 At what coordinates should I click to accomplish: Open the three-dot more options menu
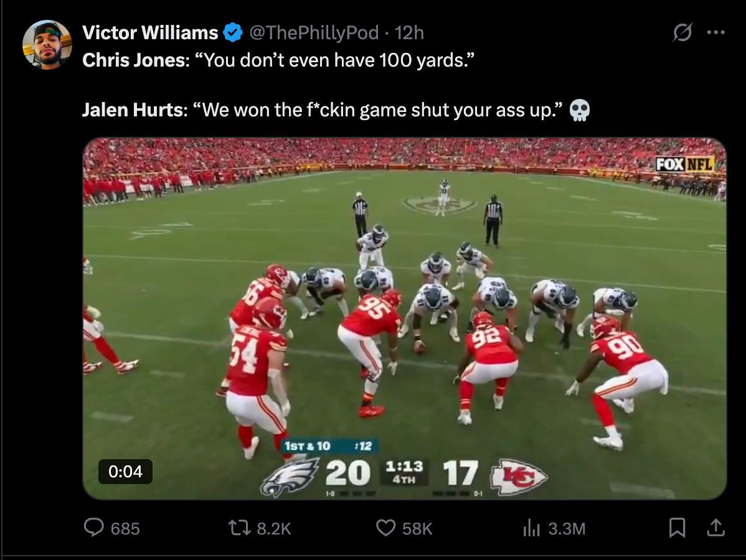(x=715, y=32)
